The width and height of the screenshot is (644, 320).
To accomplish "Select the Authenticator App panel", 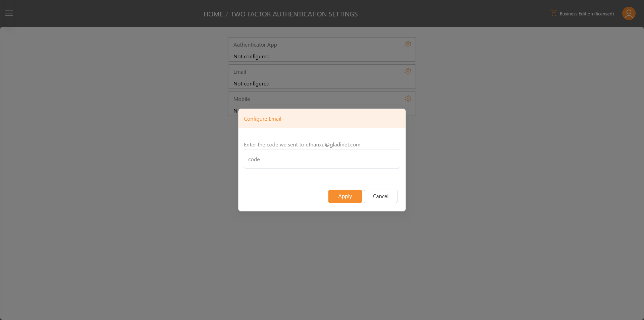I will point(322,49).
